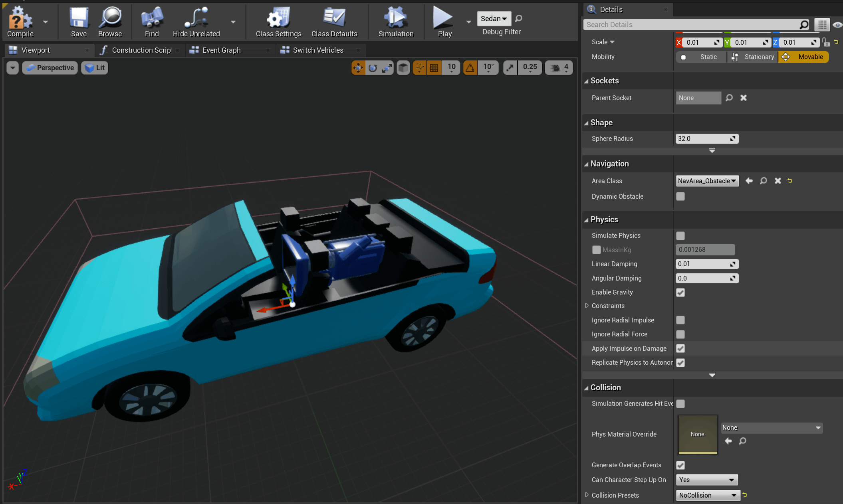Viewport: 843px width, 504px height.
Task: Clear the Parent Socket value
Action: click(x=743, y=98)
